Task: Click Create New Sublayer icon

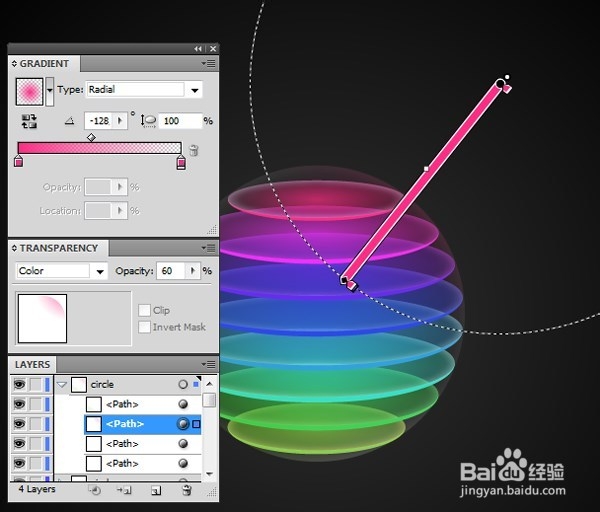Action: point(124,490)
